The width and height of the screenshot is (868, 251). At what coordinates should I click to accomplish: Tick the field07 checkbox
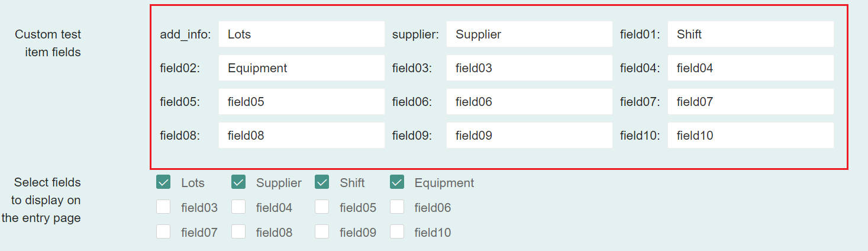pos(163,232)
